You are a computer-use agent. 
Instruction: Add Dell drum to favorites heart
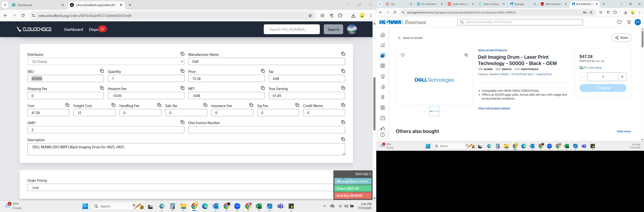(x=403, y=55)
